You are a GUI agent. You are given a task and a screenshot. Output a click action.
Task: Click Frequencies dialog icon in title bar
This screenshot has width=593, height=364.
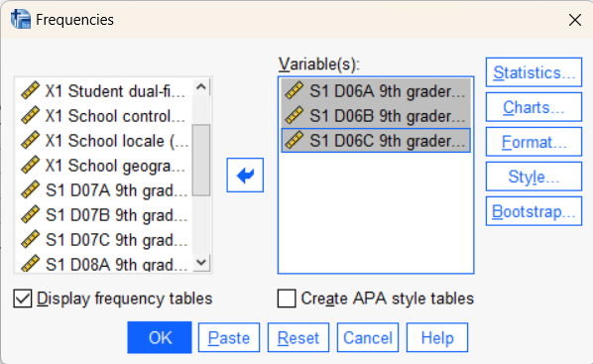pyautogui.click(x=21, y=19)
